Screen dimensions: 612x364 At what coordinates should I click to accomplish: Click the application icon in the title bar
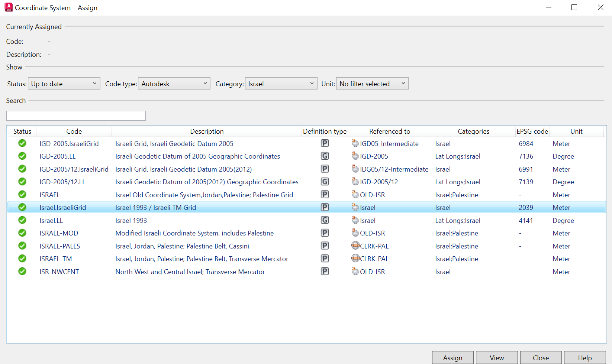pos(8,7)
